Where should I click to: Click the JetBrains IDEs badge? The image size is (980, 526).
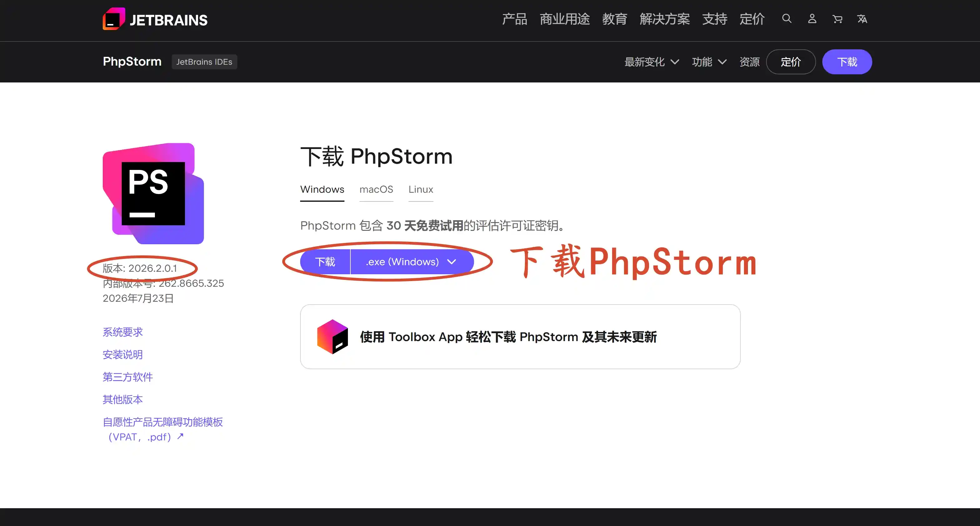click(x=204, y=62)
